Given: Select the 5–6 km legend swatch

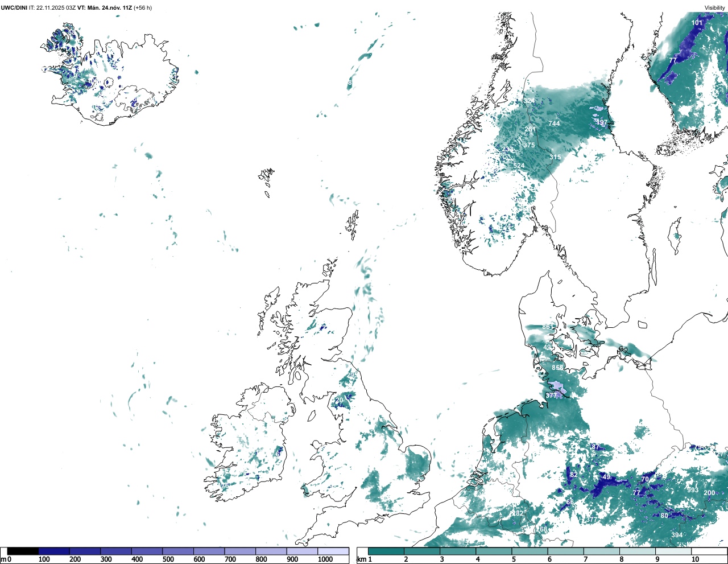Looking at the screenshot, I should coord(530,551).
